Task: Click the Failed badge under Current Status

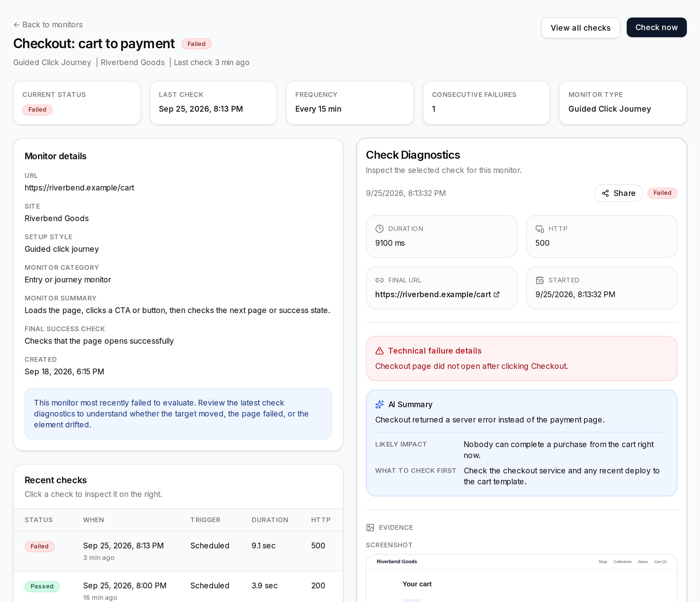Action: click(37, 110)
